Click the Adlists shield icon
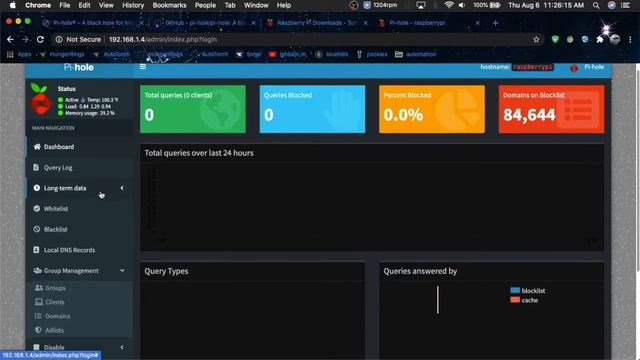Image resolution: width=640 pixels, height=360 pixels. (38, 330)
